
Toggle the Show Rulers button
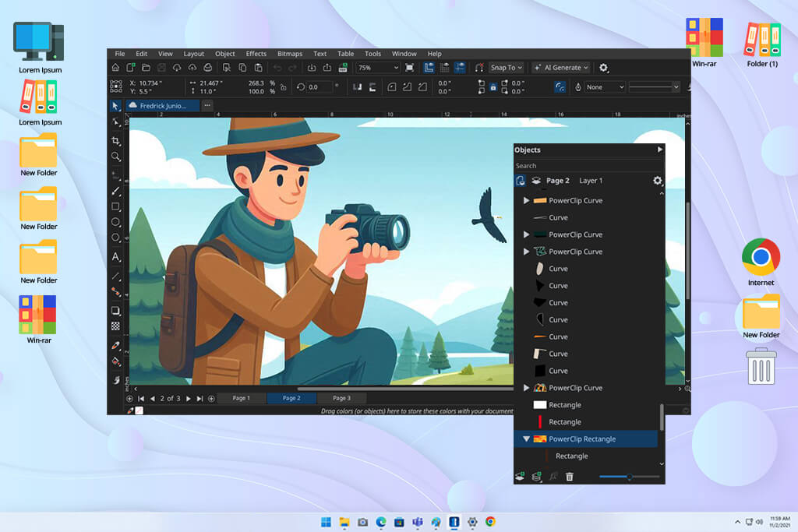[x=429, y=68]
